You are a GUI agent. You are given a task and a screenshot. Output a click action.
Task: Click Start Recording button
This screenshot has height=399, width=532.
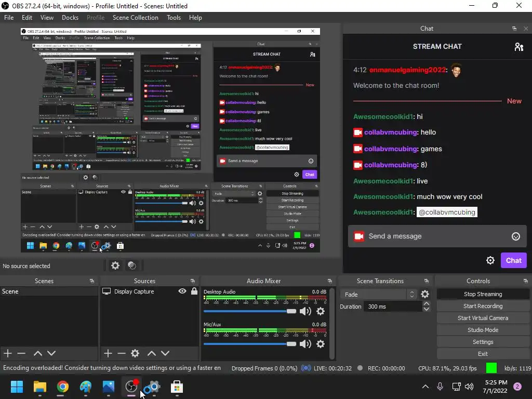click(x=483, y=306)
